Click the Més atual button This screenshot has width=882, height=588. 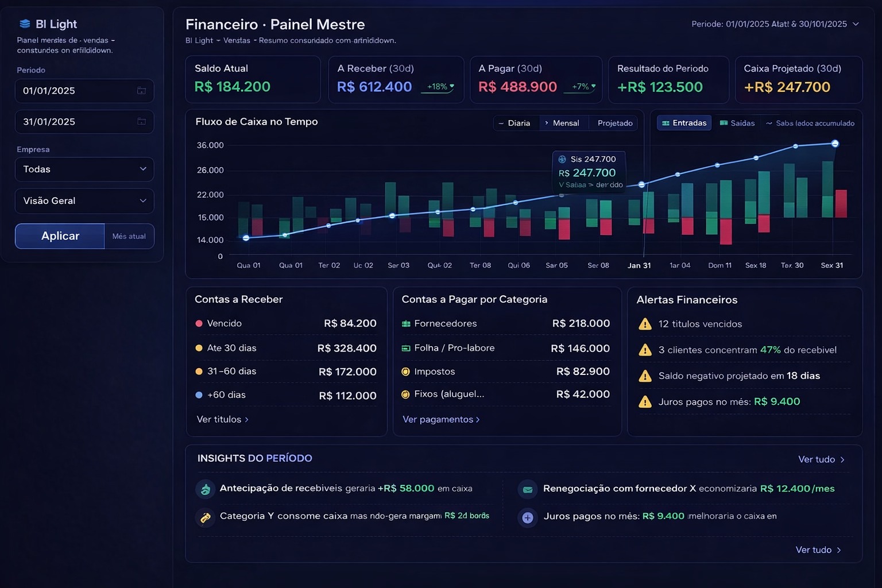coord(129,236)
